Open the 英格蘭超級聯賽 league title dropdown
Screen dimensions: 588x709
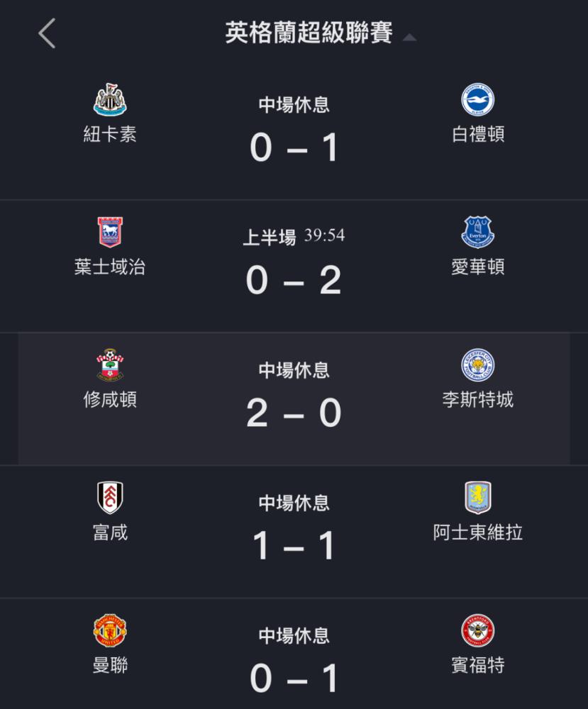[309, 33]
